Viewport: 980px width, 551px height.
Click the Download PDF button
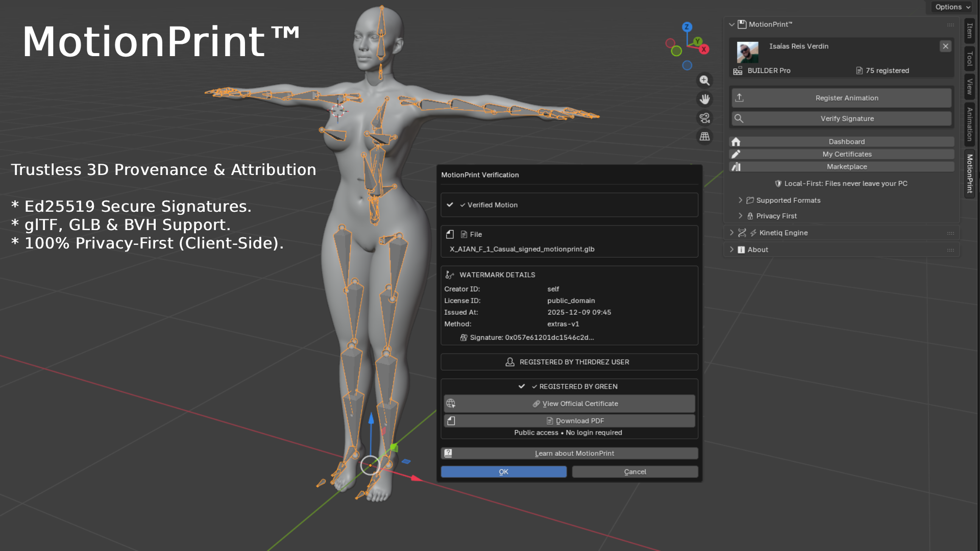coord(568,420)
